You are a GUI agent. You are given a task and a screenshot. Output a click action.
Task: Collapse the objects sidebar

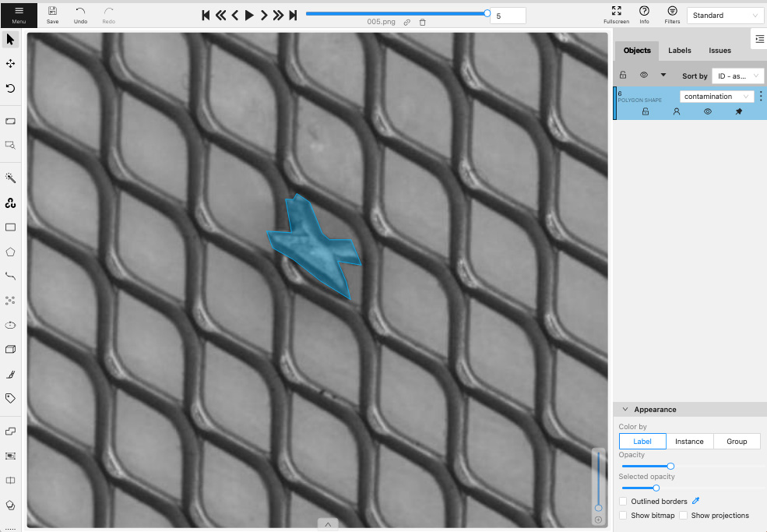point(759,39)
